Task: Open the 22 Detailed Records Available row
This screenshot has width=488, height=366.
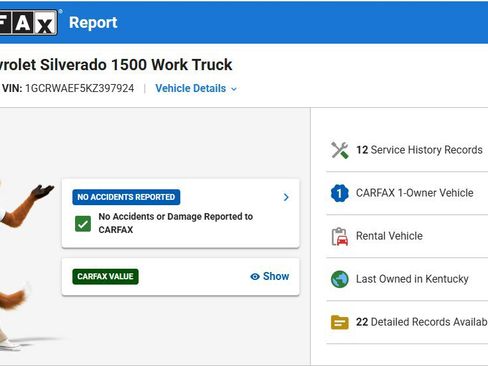Action: click(x=407, y=322)
